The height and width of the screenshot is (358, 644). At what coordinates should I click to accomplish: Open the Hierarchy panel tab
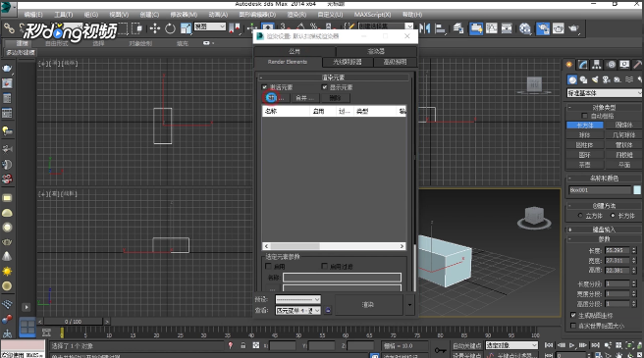click(x=596, y=65)
